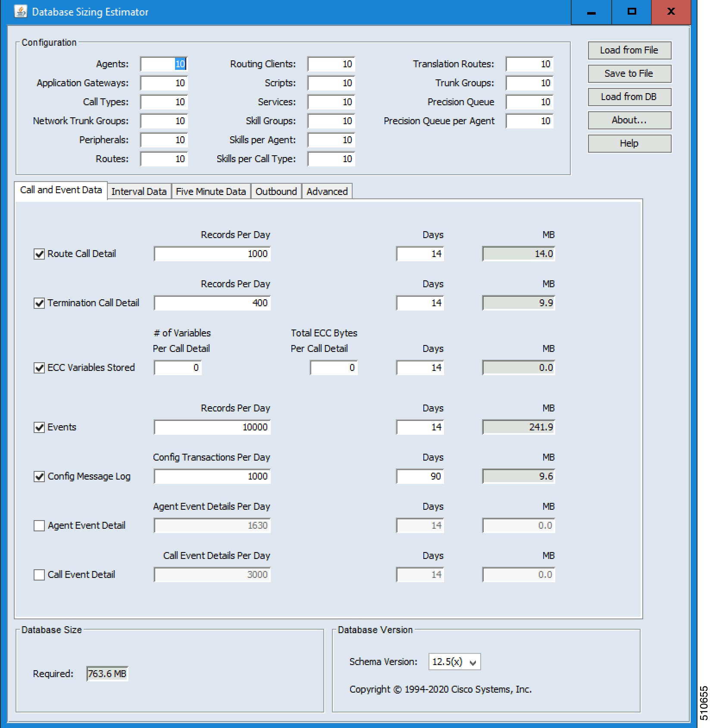The image size is (710, 728).
Task: Click the Load from File button
Action: 629,50
